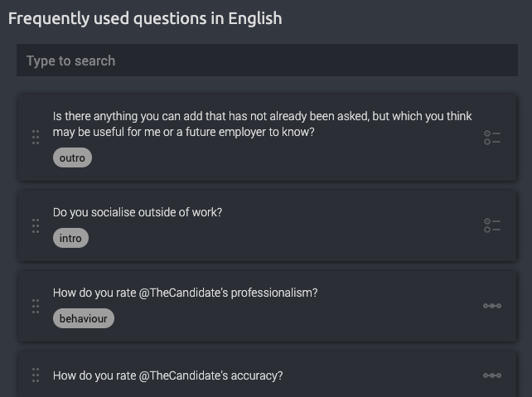Click the drag handle of the outro question
This screenshot has width=532, height=397.
pos(36,138)
